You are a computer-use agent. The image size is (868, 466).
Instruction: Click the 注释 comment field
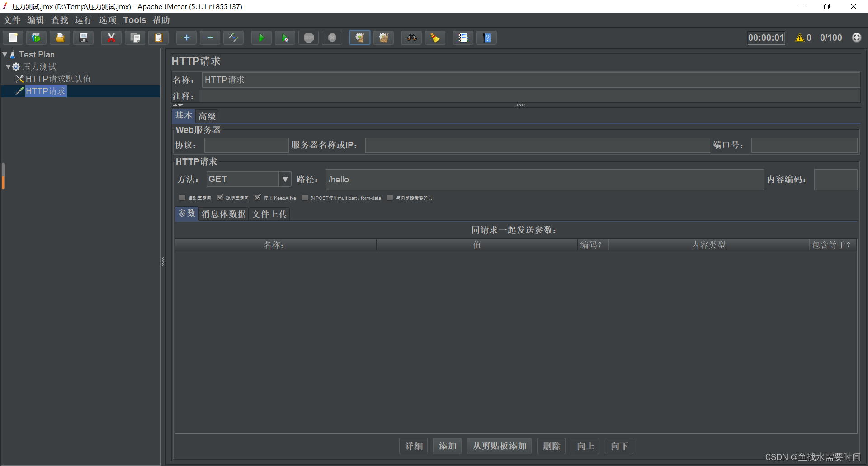530,96
